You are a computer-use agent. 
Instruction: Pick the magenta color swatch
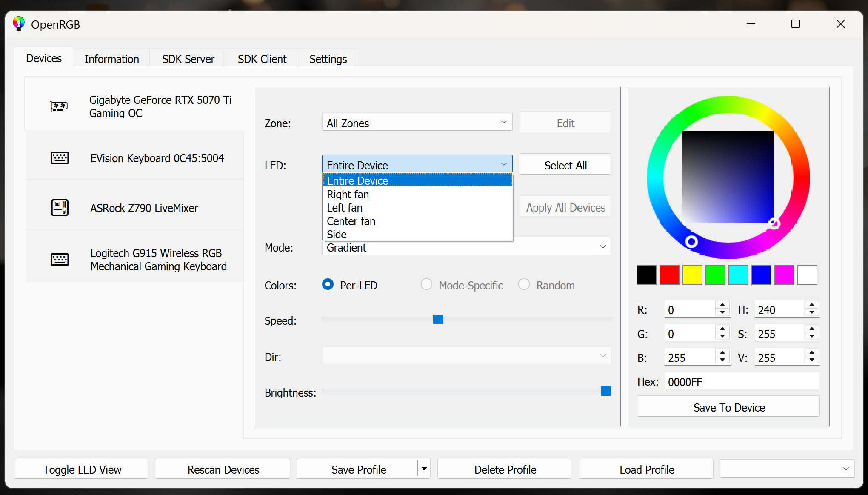tap(784, 275)
